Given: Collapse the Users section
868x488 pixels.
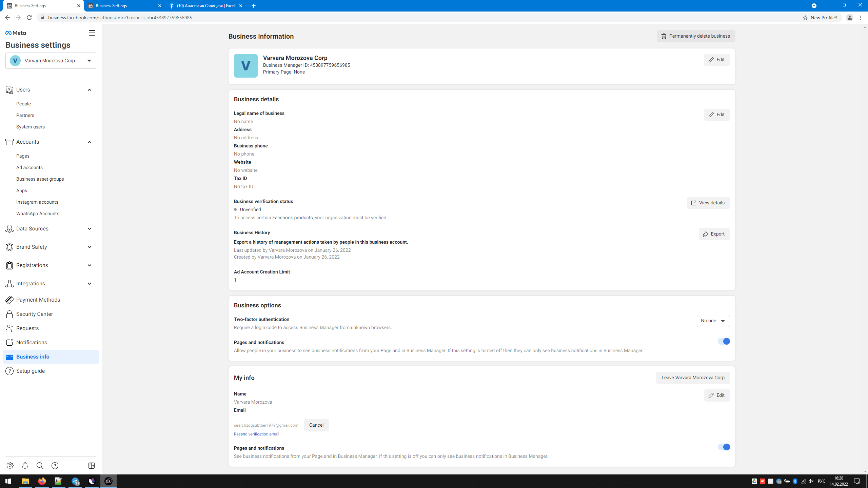Looking at the screenshot, I should click(x=90, y=90).
